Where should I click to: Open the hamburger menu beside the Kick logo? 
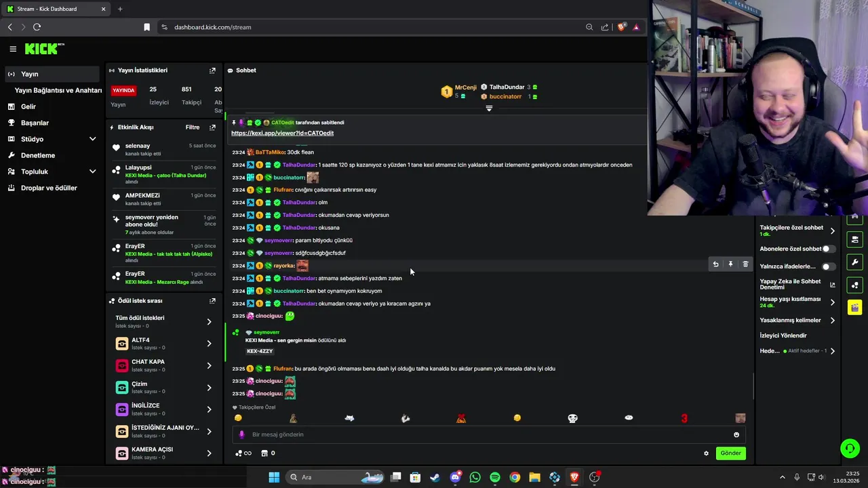(13, 49)
